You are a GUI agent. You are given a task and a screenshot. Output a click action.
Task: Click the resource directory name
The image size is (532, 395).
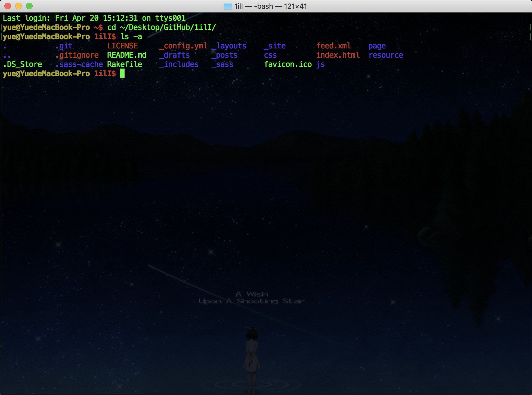pyautogui.click(x=386, y=55)
